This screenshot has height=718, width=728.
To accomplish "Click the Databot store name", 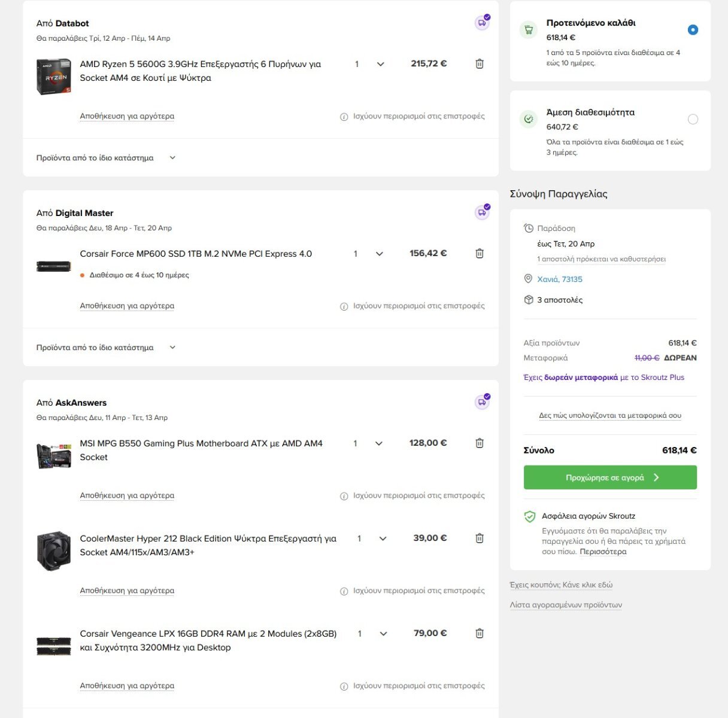I will coord(72,23).
